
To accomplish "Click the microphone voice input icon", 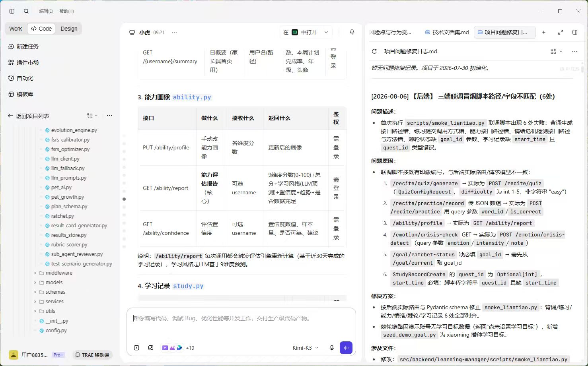I will 332,348.
